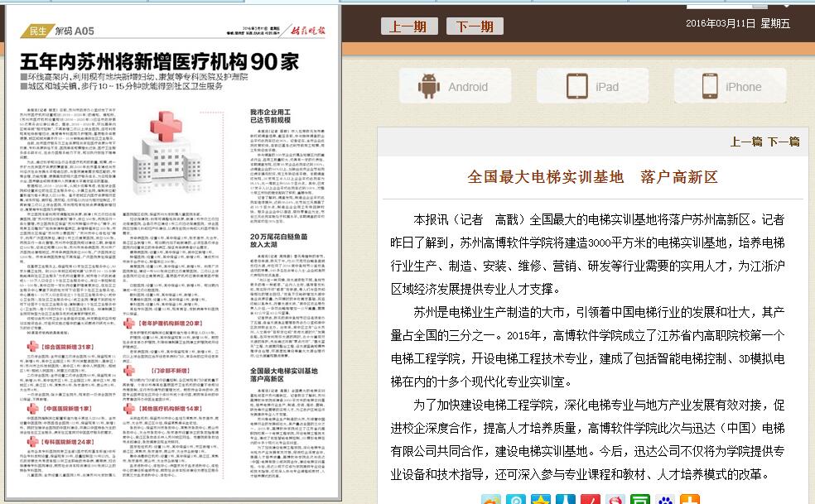The height and width of the screenshot is (504, 815).
Task: Share via the Sina Weibo icon
Action: (615, 499)
